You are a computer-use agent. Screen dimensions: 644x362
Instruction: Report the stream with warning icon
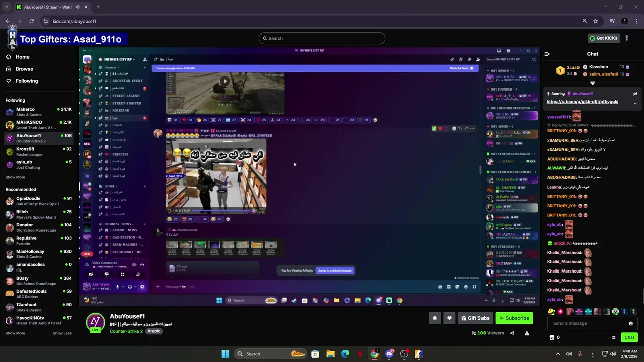coord(527,333)
